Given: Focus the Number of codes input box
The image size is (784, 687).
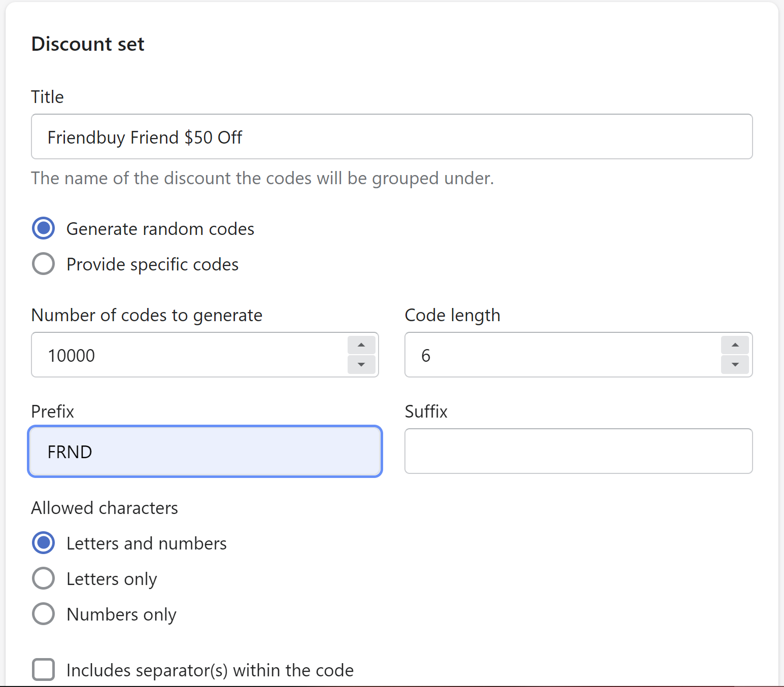Looking at the screenshot, I should 189,355.
